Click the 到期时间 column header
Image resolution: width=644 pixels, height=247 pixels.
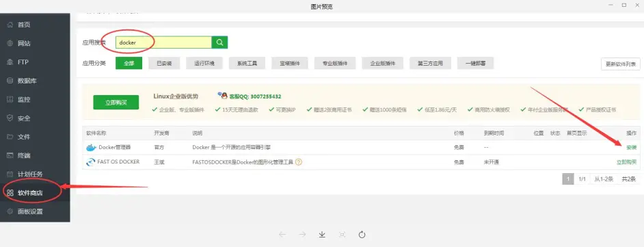click(x=494, y=133)
